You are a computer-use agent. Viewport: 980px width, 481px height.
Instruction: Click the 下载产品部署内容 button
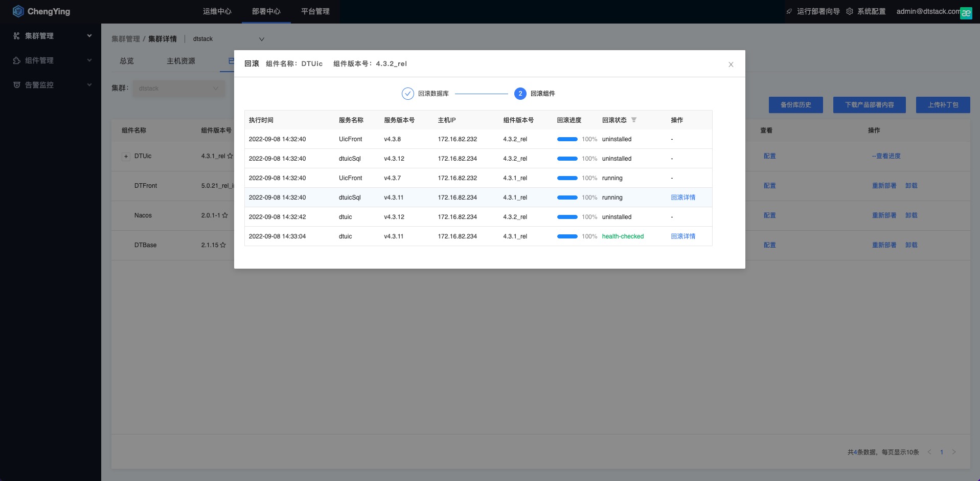click(870, 105)
